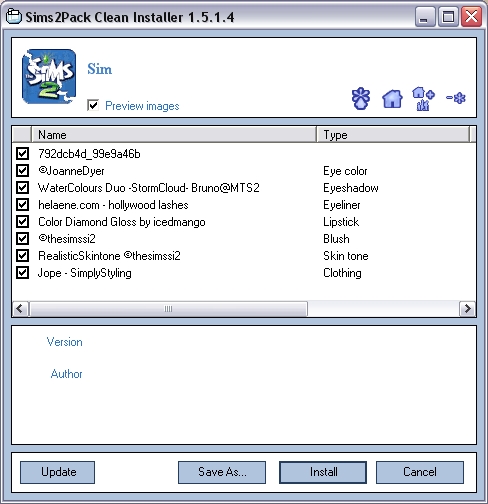
Task: Sort list by Type column header
Action: (x=393, y=135)
